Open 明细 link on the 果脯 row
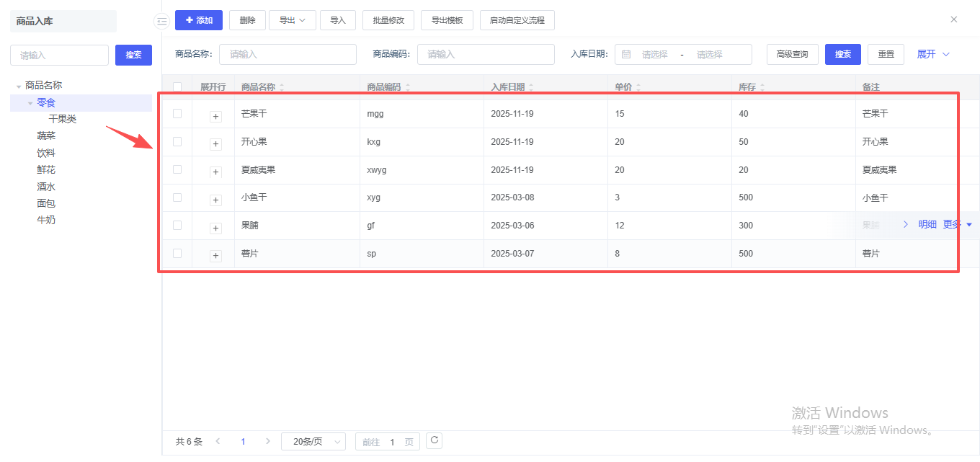 pos(927,224)
